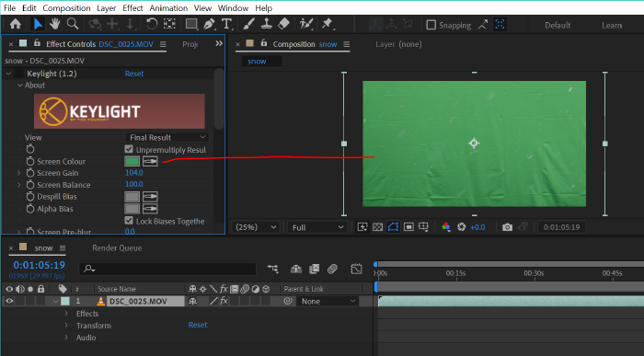Select the Pen tool
This screenshot has height=356, width=644.
pyautogui.click(x=209, y=24)
